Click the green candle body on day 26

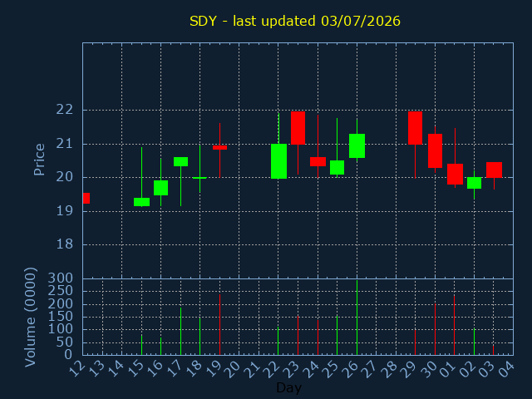357,146
